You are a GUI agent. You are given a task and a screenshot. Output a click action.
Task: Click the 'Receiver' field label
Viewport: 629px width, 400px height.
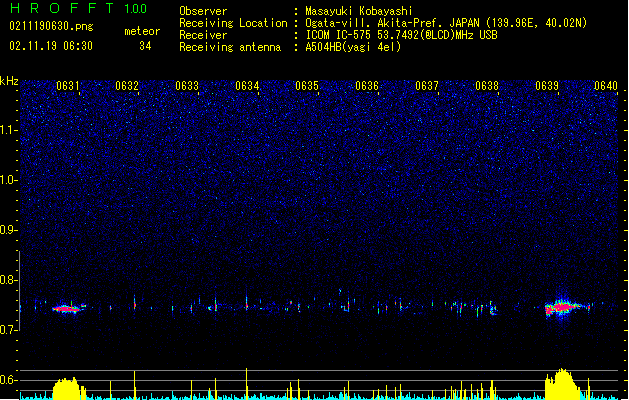point(203,35)
